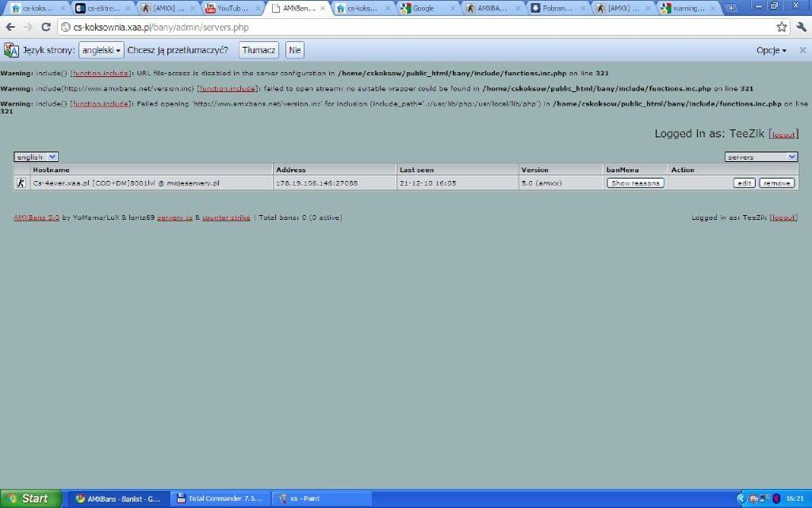Open the servery cs footer link

pos(175,217)
